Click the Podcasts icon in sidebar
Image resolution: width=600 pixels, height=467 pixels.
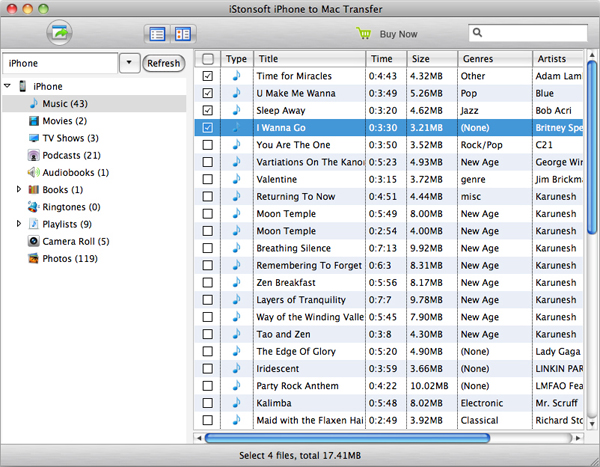(x=33, y=155)
